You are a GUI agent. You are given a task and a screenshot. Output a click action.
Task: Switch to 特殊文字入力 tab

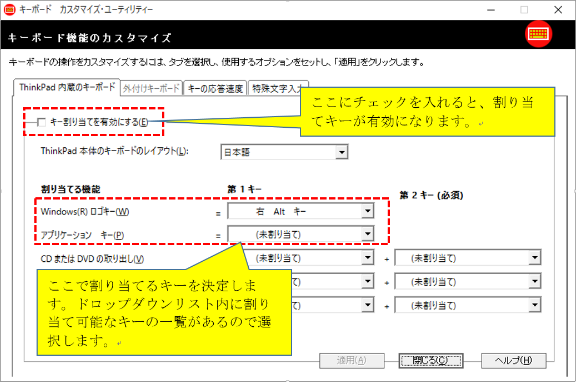278,89
